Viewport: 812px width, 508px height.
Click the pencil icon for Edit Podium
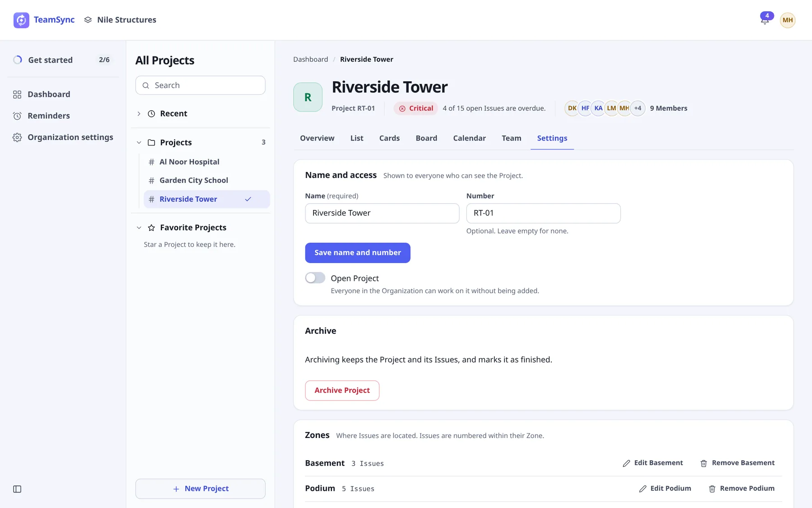642,489
